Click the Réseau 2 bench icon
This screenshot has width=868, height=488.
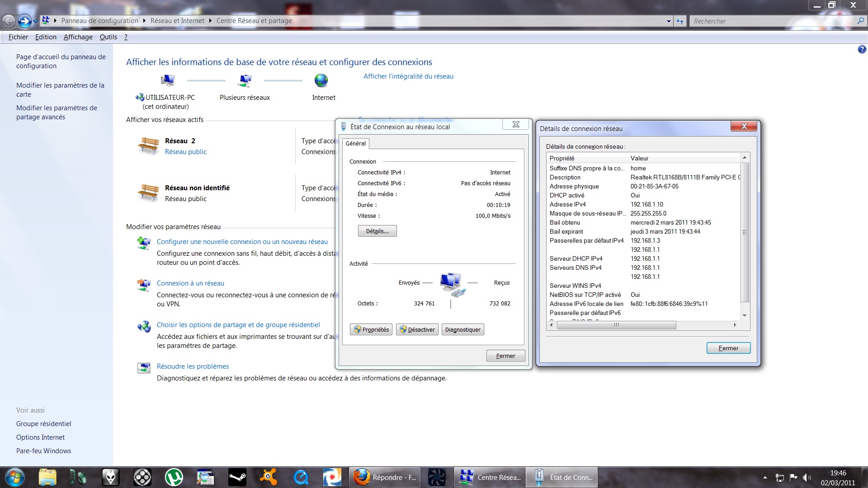(148, 146)
